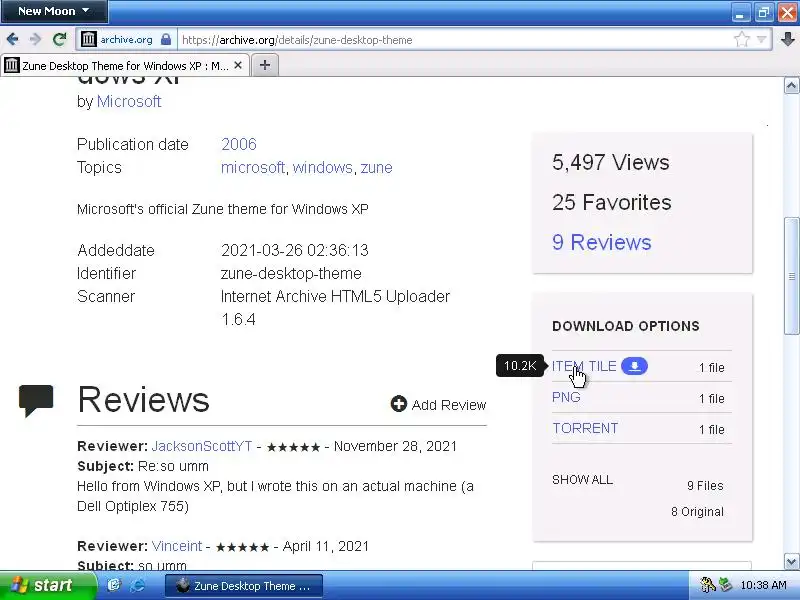Close the Zune Desktop Theme tab
Image resolution: width=800 pixels, height=600 pixels.
[238, 65]
